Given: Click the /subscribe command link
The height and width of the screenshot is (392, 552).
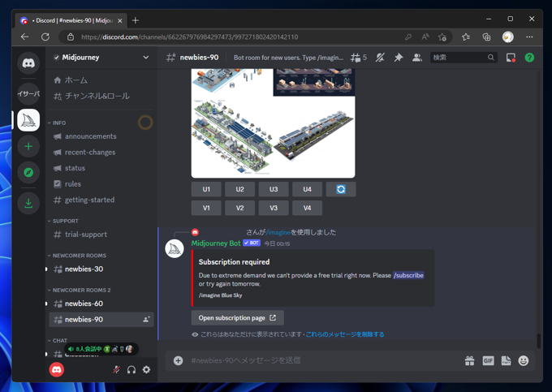Looking at the screenshot, I should pyautogui.click(x=408, y=275).
